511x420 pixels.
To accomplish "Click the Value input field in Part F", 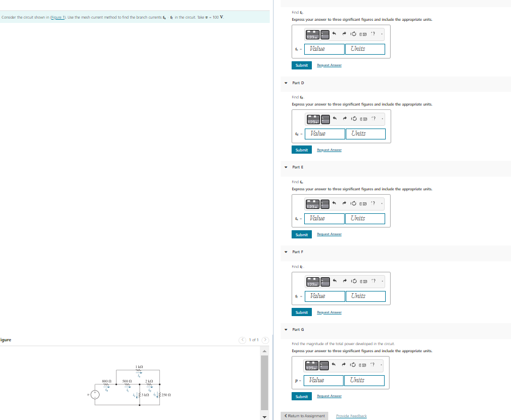I will pyautogui.click(x=324, y=297).
